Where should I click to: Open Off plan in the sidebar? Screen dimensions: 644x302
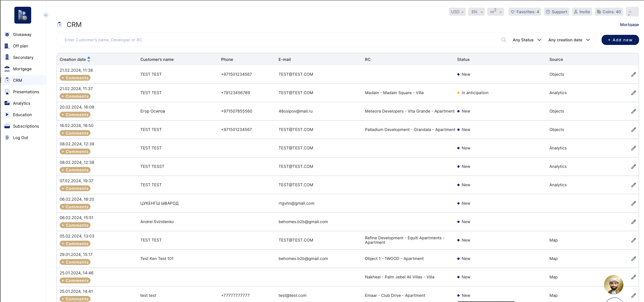(x=20, y=46)
